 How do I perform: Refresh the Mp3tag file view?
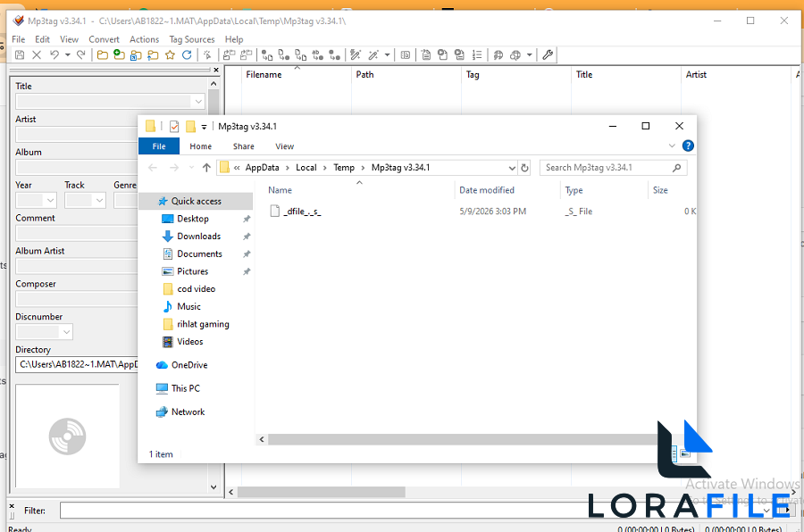[187, 54]
